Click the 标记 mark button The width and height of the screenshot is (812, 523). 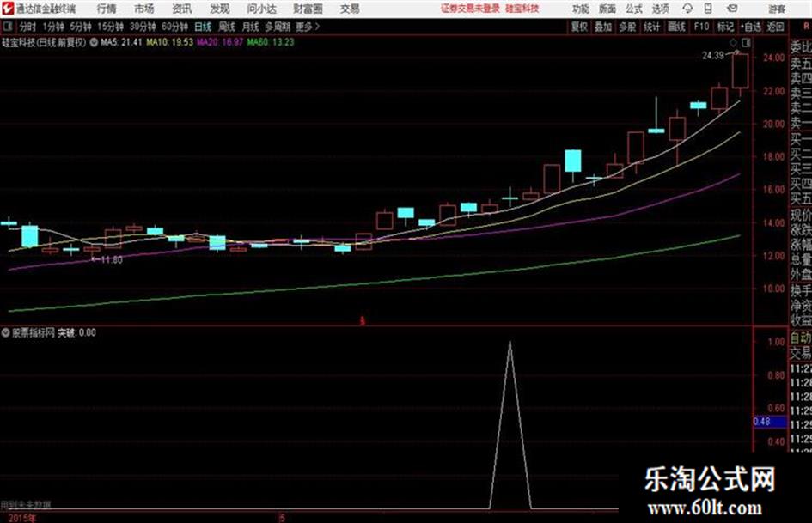[x=725, y=27]
